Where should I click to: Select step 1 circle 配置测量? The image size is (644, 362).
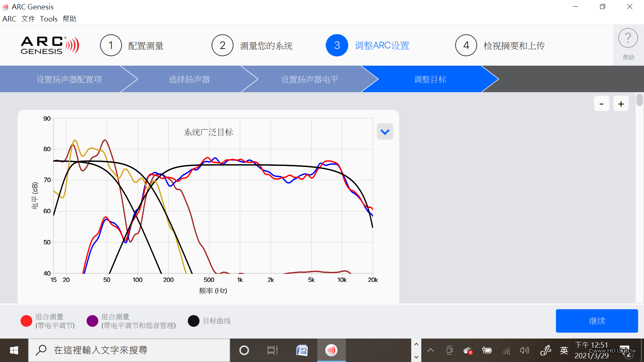tap(111, 45)
